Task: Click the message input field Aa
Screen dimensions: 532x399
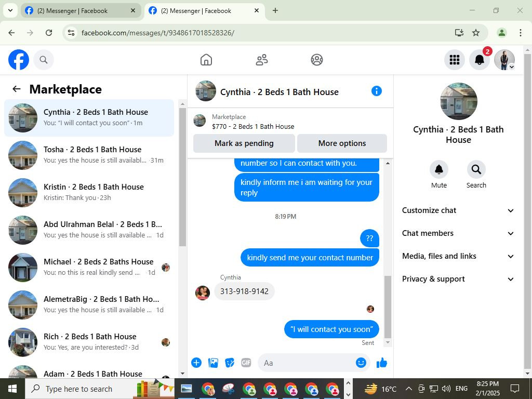Action: [x=307, y=363]
